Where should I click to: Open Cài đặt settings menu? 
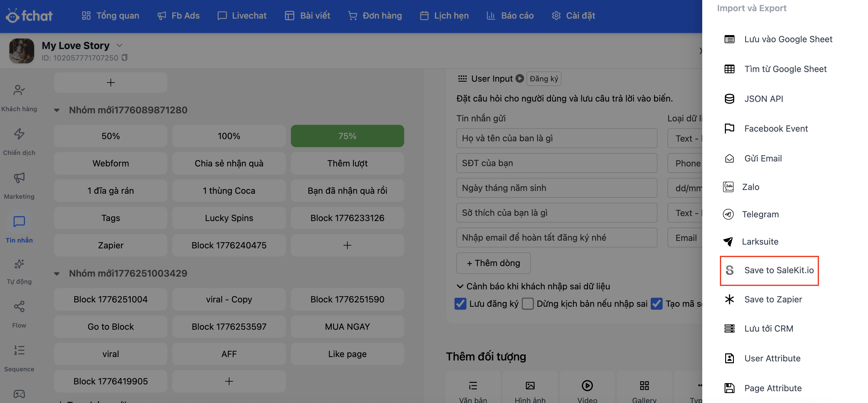573,16
